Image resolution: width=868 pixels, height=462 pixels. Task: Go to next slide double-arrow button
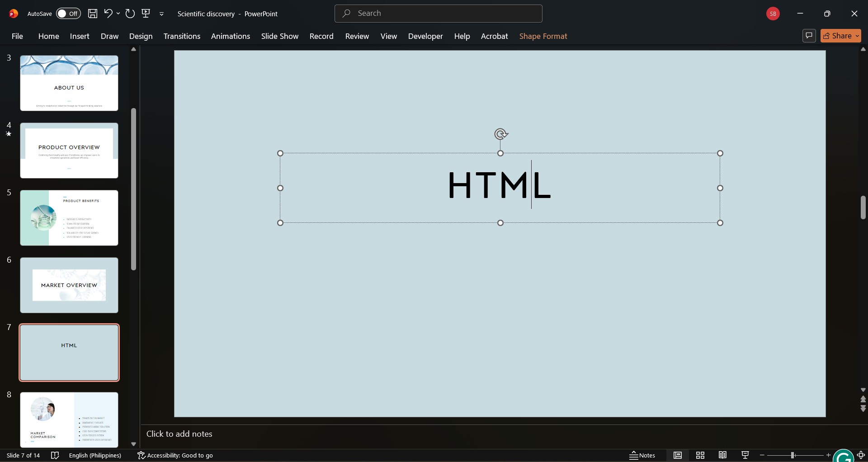click(863, 409)
